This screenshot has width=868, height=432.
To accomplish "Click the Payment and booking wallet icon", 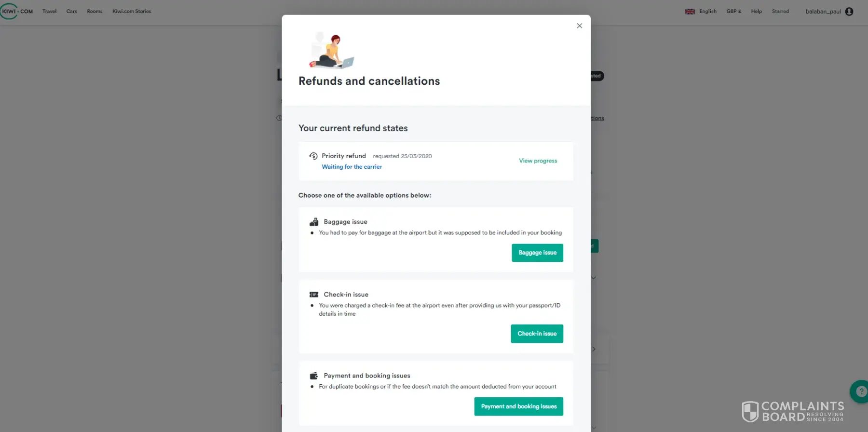I will coord(314,376).
